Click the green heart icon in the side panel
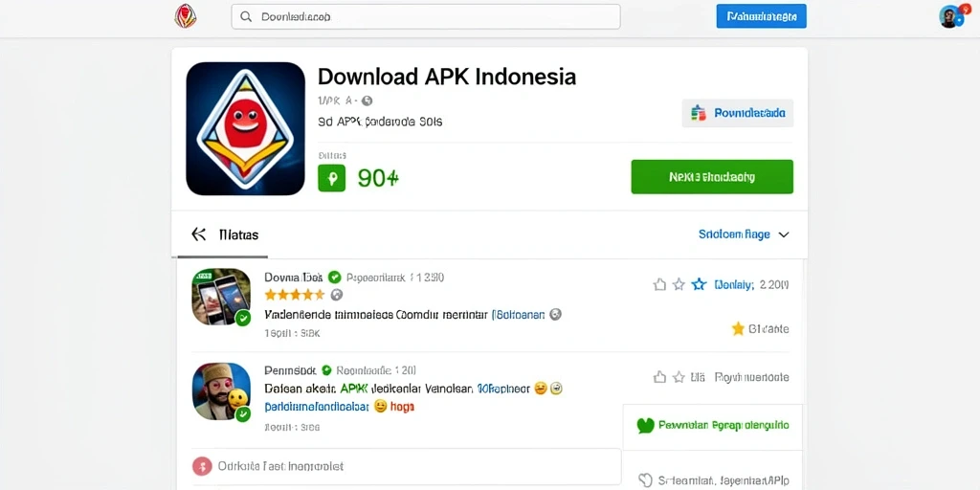This screenshot has height=490, width=980. [x=645, y=426]
